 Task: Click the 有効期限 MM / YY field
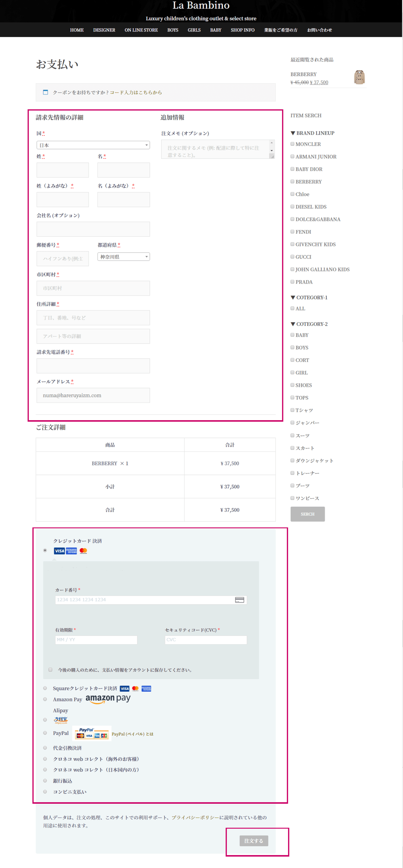tap(96, 639)
